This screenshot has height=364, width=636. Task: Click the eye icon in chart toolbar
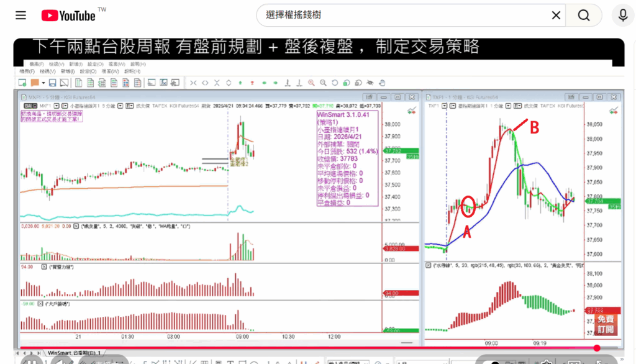pyautogui.click(x=370, y=83)
